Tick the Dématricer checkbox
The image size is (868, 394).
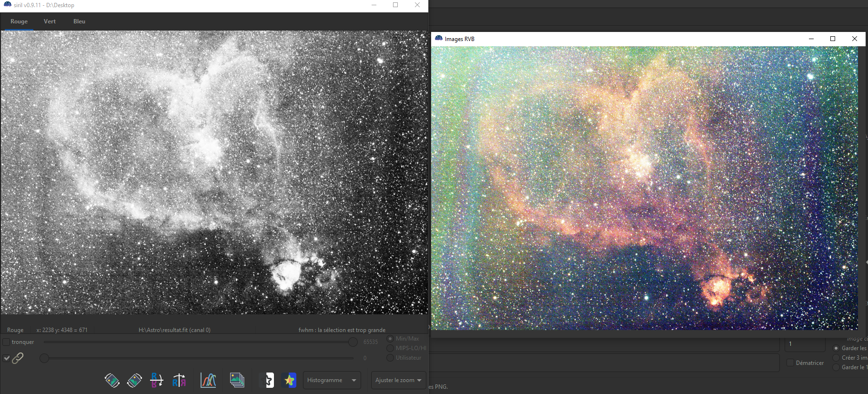point(790,363)
